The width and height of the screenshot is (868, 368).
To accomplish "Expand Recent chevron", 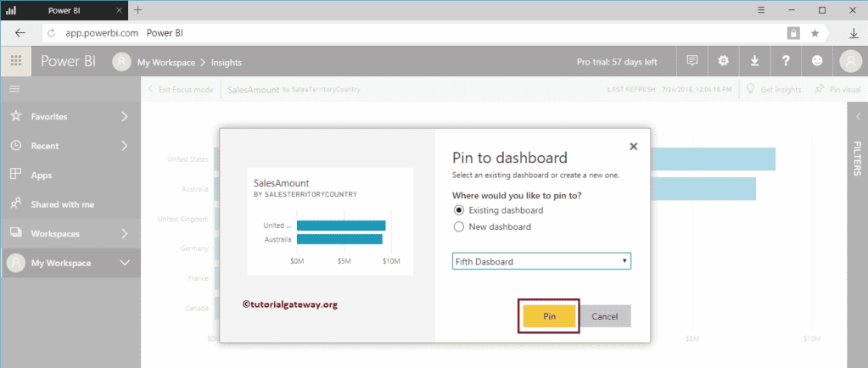I will [125, 146].
